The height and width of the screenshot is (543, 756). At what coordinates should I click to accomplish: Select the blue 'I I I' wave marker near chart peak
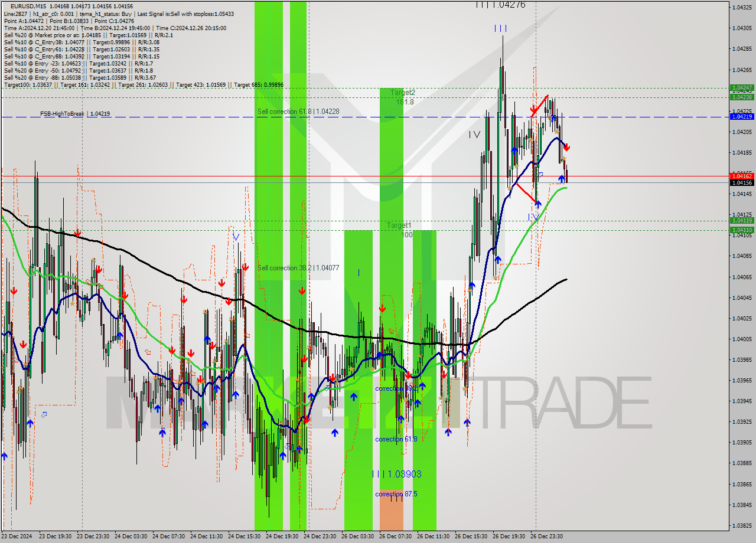click(x=500, y=28)
